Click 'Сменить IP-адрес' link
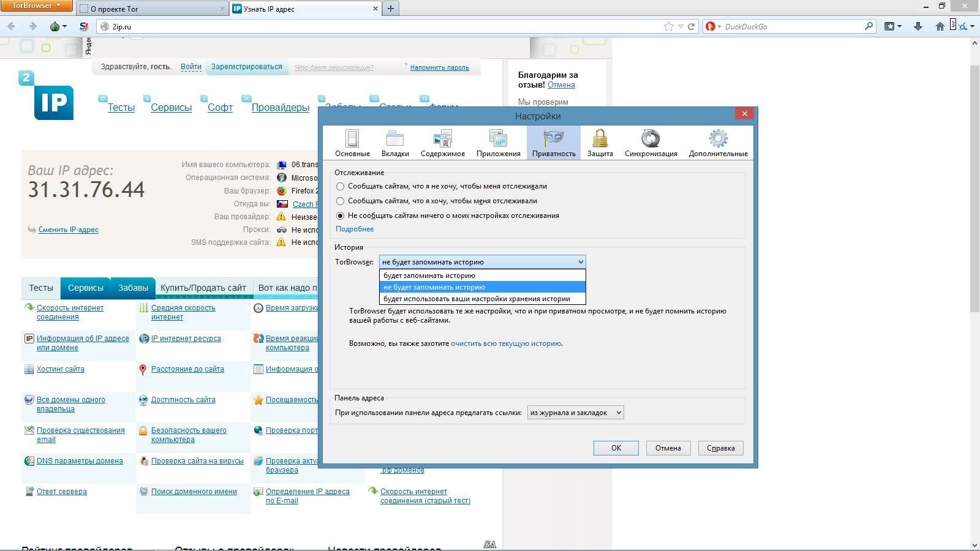This screenshot has height=551, width=980. tap(68, 230)
